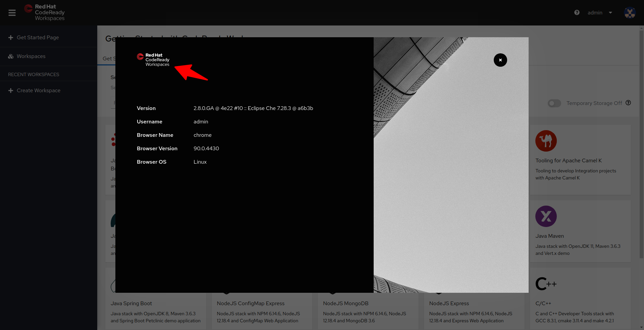Toggle the Temporary Storage switch

pyautogui.click(x=554, y=103)
